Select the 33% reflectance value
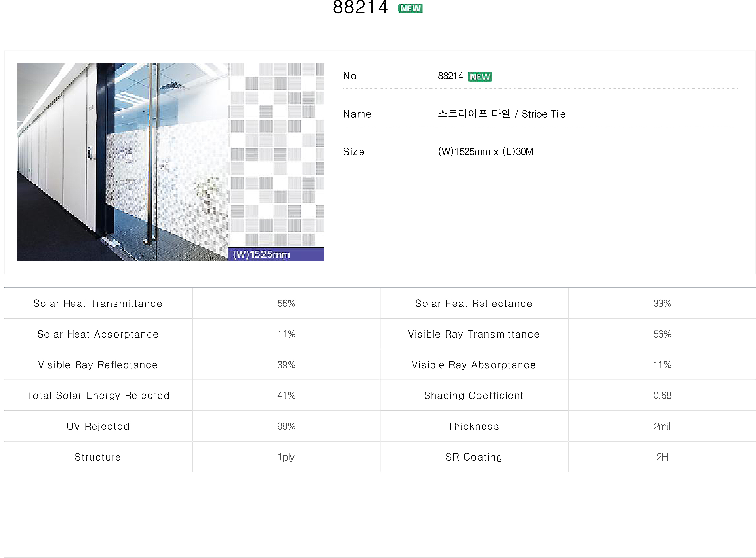The height and width of the screenshot is (558, 756). point(662,303)
